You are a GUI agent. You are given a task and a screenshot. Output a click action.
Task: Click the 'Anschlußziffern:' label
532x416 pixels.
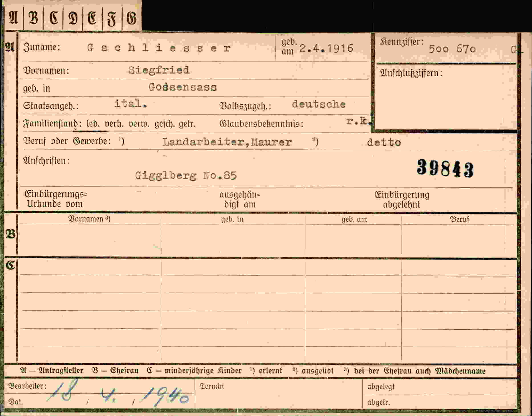[411, 73]
